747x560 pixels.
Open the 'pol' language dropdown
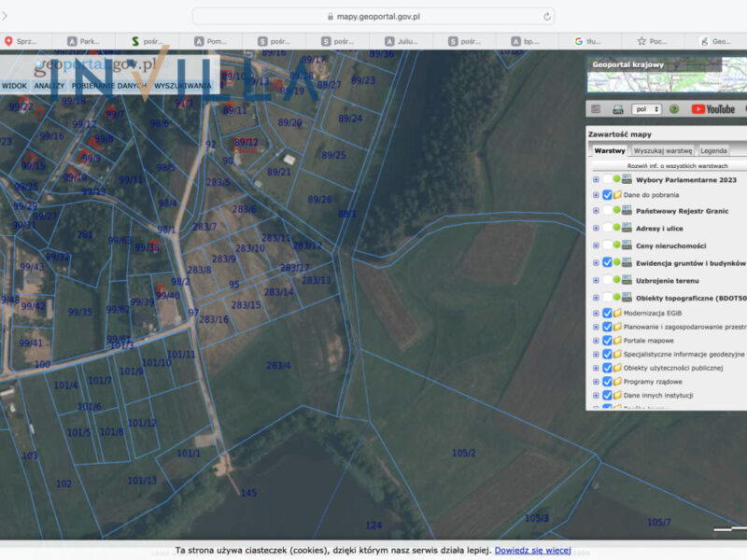[646, 109]
